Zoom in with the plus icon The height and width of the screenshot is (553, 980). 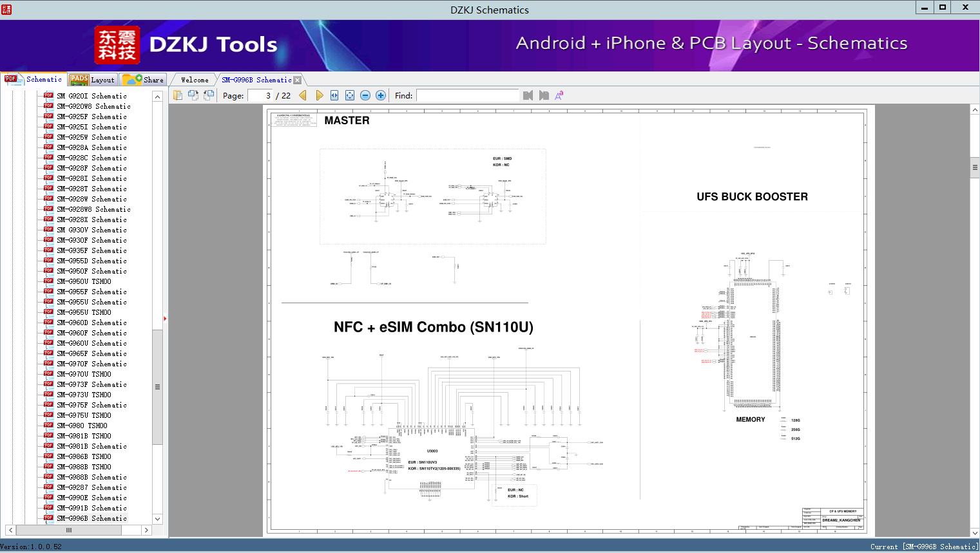click(381, 95)
